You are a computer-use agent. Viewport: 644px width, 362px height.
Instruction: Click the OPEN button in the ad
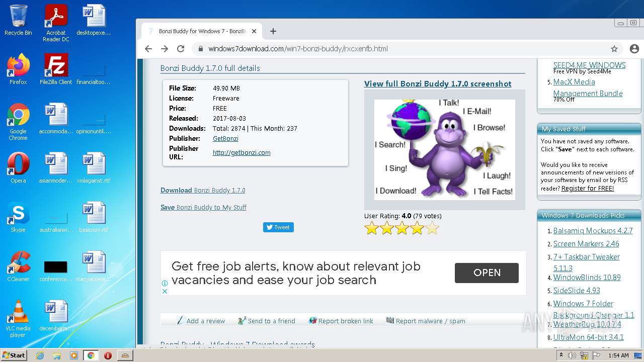coord(487,273)
